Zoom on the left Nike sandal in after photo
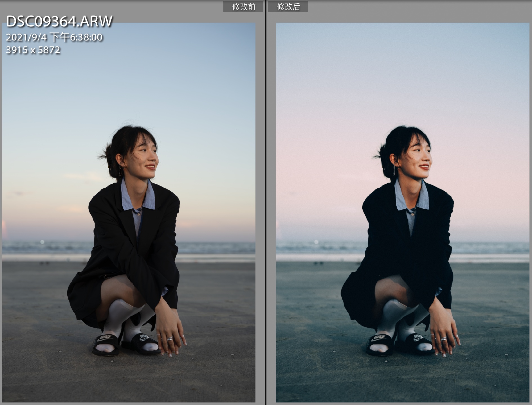 (x=379, y=344)
